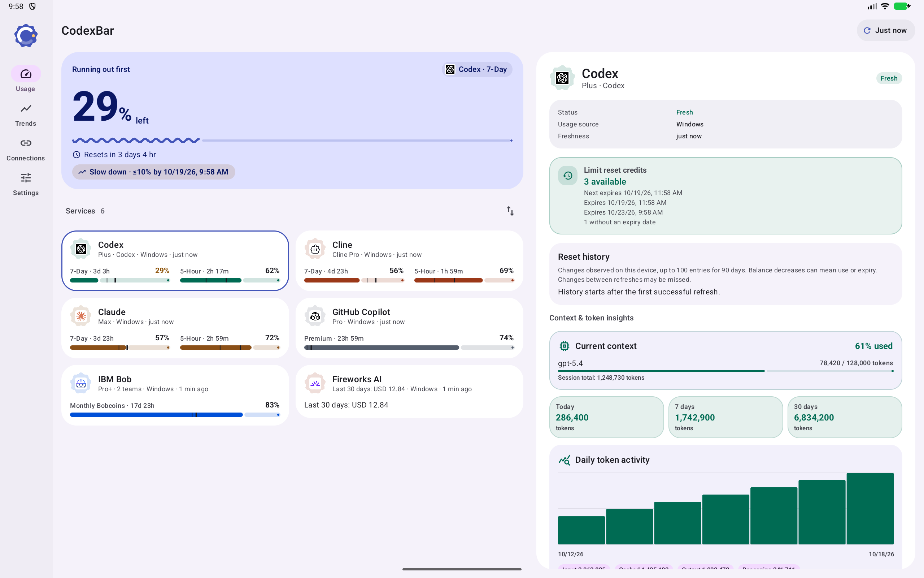Image resolution: width=924 pixels, height=578 pixels.
Task: Click the IBM Bob service icon
Action: [80, 383]
